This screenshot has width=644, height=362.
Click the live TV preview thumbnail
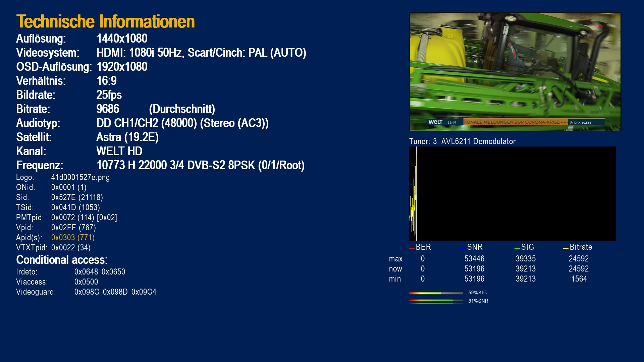515,72
